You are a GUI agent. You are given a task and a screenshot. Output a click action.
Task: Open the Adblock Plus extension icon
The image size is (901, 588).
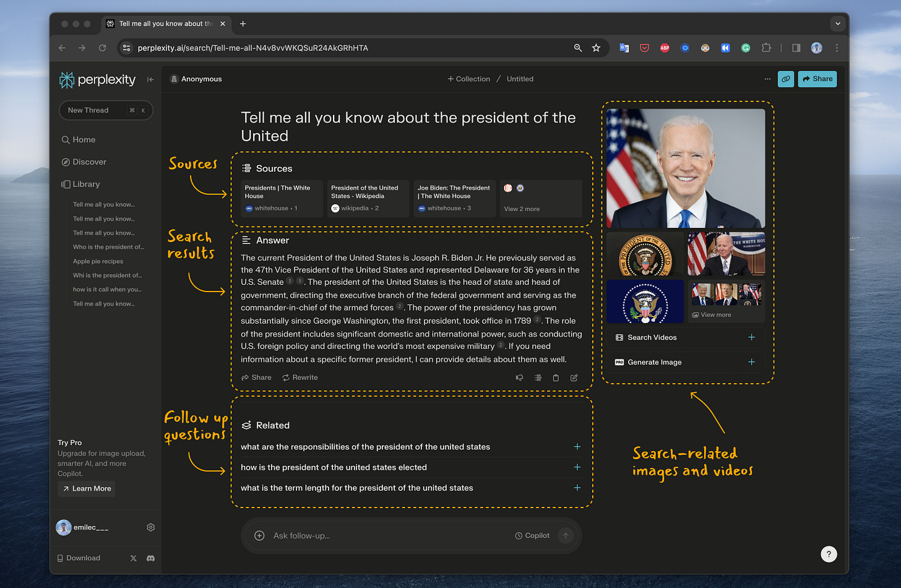click(665, 48)
